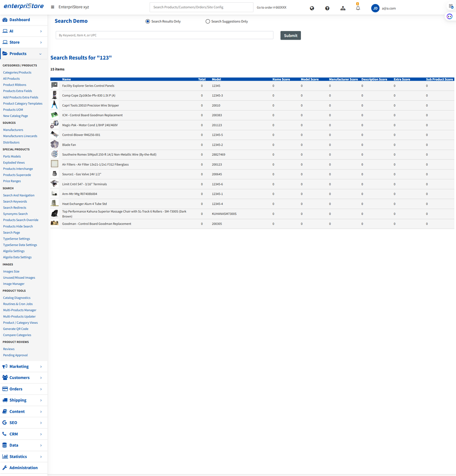This screenshot has height=476, width=456.
Task: Open the notifications bell
Action: 358,8
